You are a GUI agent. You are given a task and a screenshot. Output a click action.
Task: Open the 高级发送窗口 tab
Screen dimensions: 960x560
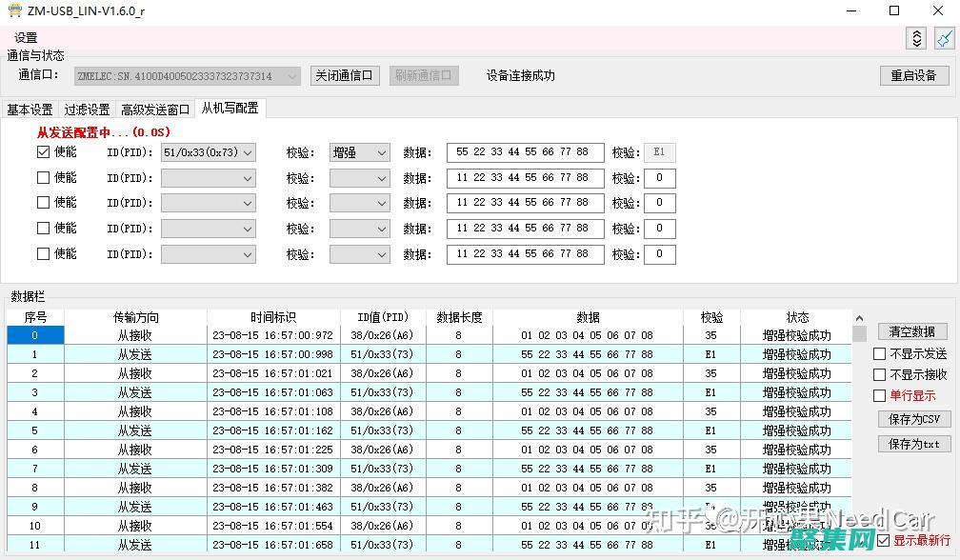(x=155, y=109)
